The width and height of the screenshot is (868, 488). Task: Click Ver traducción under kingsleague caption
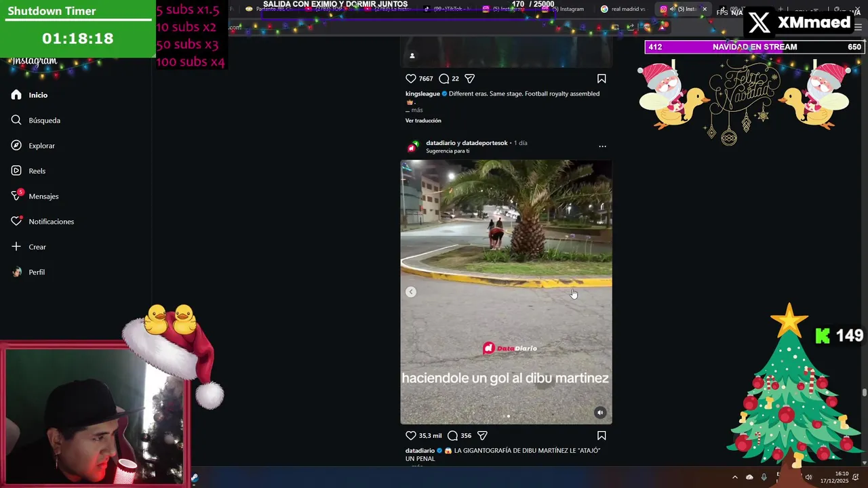pos(423,121)
